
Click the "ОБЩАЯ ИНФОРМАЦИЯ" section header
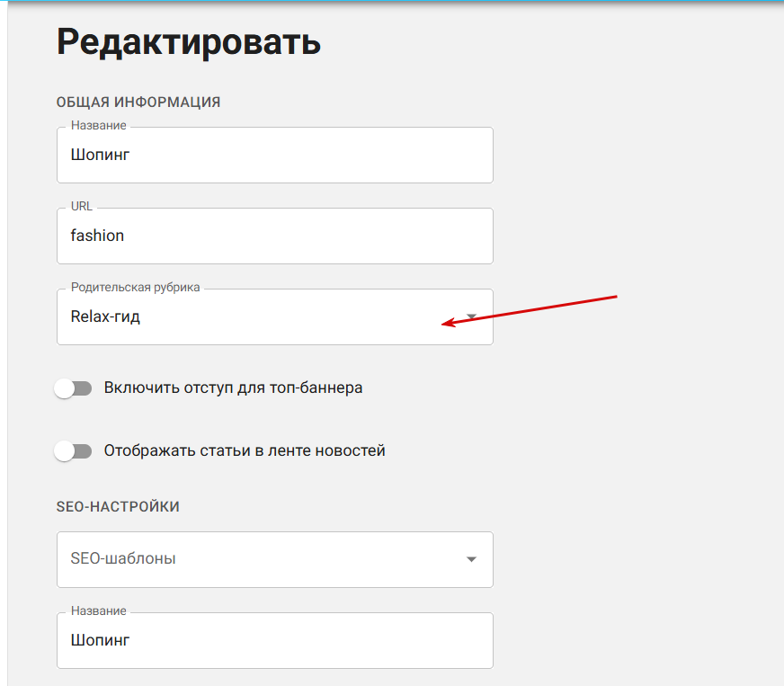(x=138, y=102)
